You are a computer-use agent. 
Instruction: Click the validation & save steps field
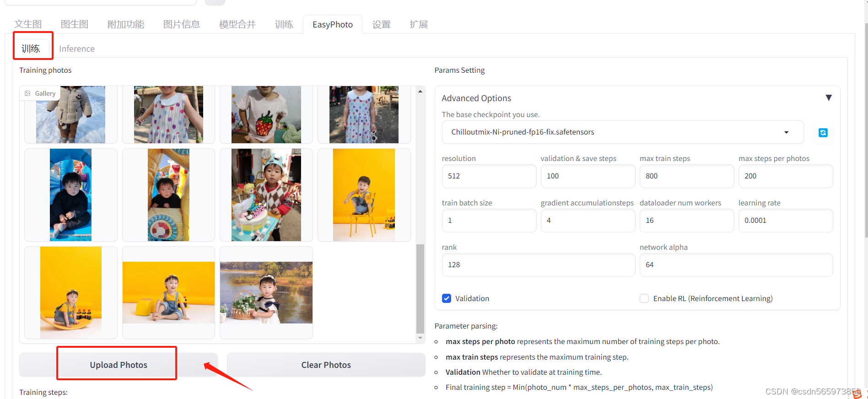pyautogui.click(x=588, y=176)
